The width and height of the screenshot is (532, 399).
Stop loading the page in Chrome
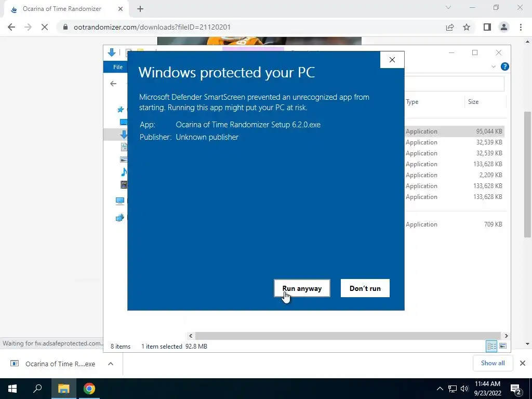[45, 27]
